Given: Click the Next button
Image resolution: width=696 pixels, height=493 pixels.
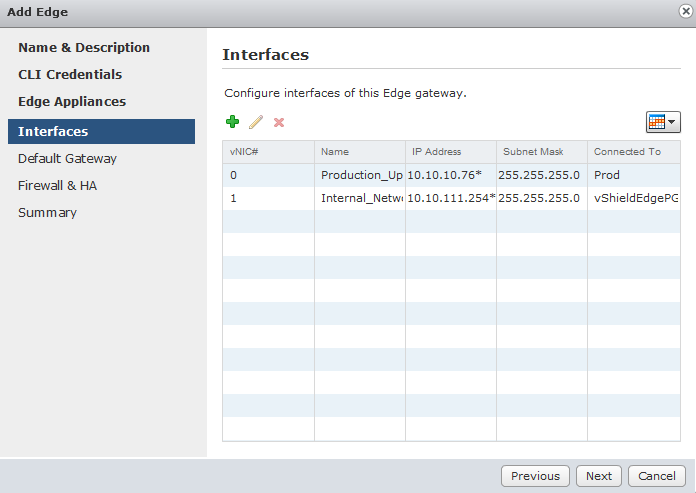Looking at the screenshot, I should (598, 476).
